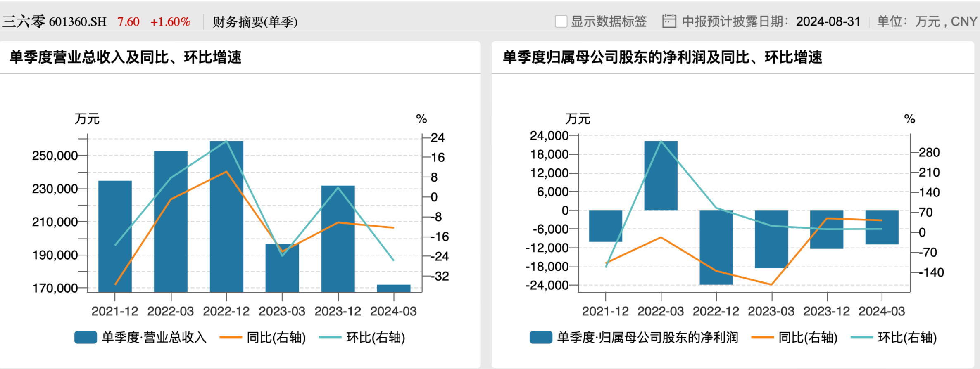980x369 pixels.
Task: Toggle the 单季度·营业总收入 legend swatch
Action: coord(86,337)
